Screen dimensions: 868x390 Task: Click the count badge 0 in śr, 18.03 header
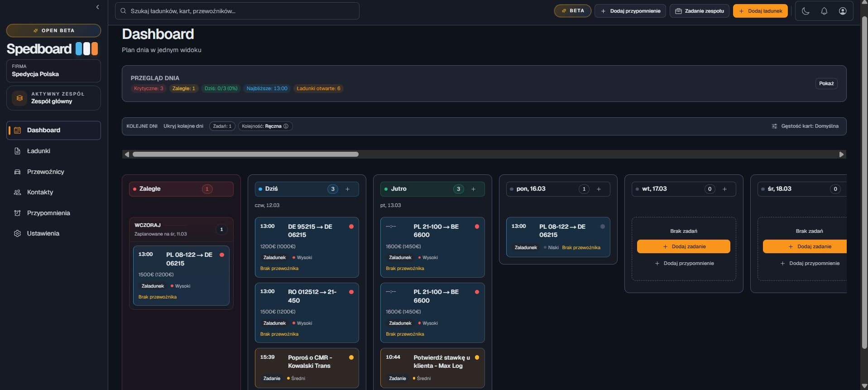click(x=835, y=189)
